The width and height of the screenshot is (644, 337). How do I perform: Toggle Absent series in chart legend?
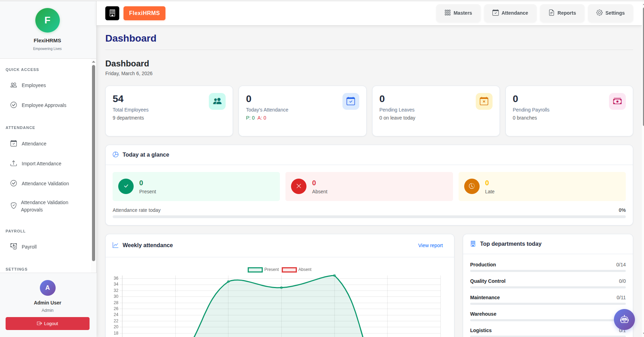[x=297, y=270]
